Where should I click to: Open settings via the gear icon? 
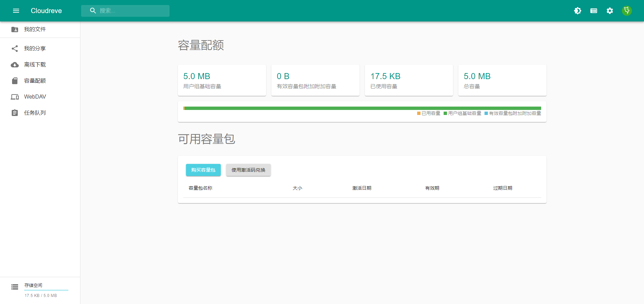coord(610,11)
